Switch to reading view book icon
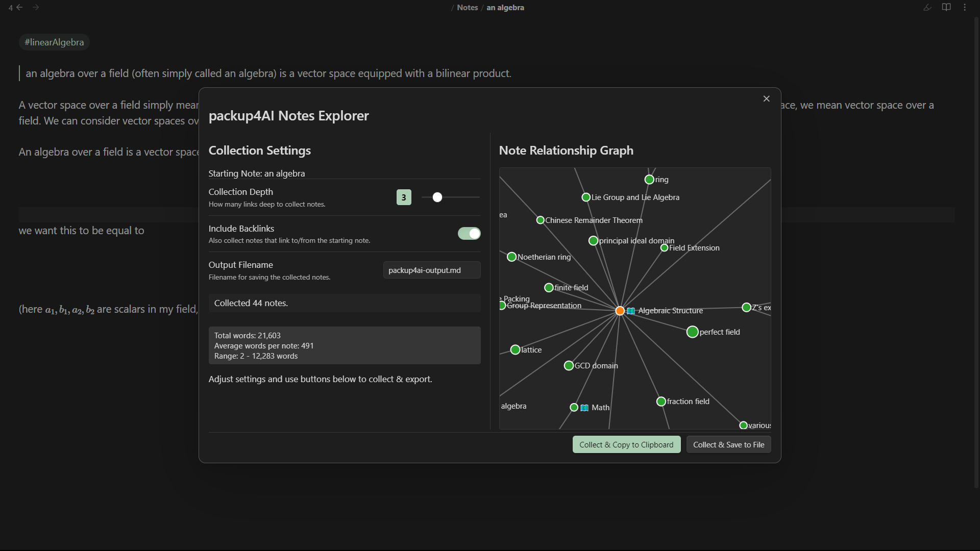 click(x=946, y=8)
